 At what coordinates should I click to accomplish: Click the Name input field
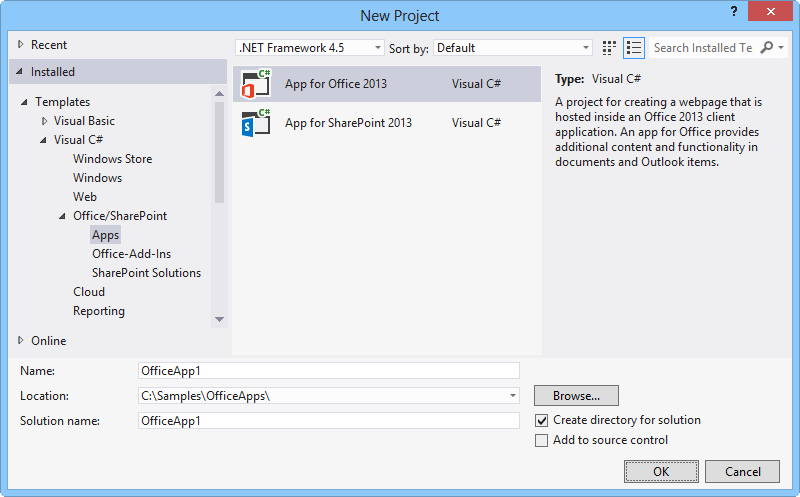pos(329,370)
